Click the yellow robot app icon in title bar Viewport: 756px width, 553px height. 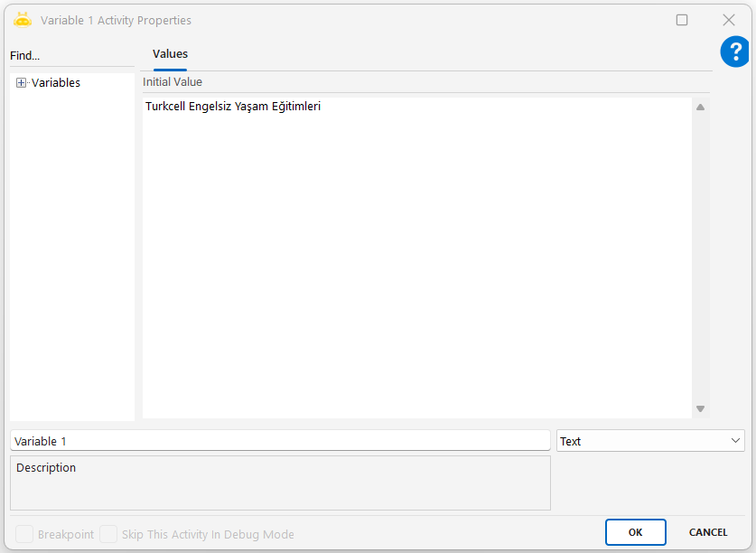tap(23, 20)
